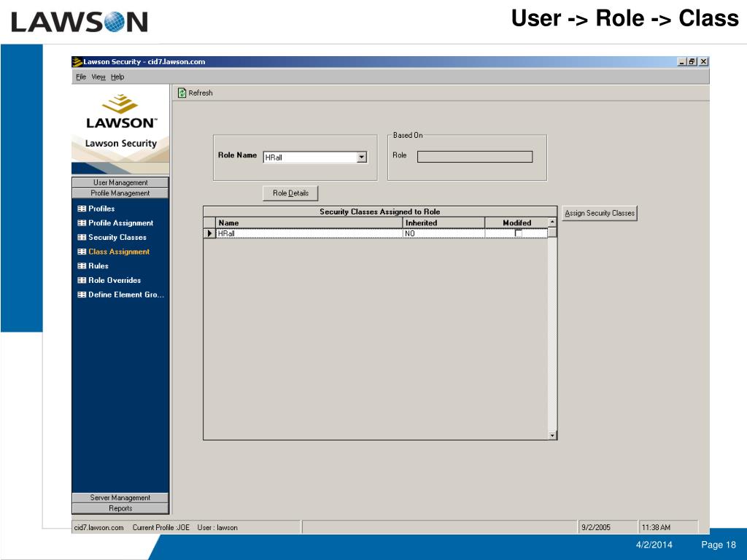The height and width of the screenshot is (560, 747).
Task: Select the HRall name cell in the table
Action: point(309,233)
